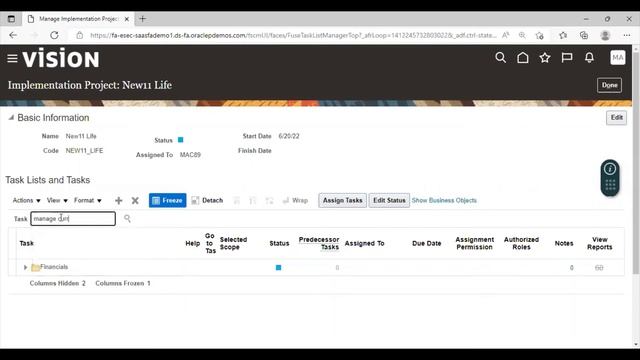This screenshot has width=640, height=360.
Task: Open Show Business Objects link
Action: [x=444, y=200]
